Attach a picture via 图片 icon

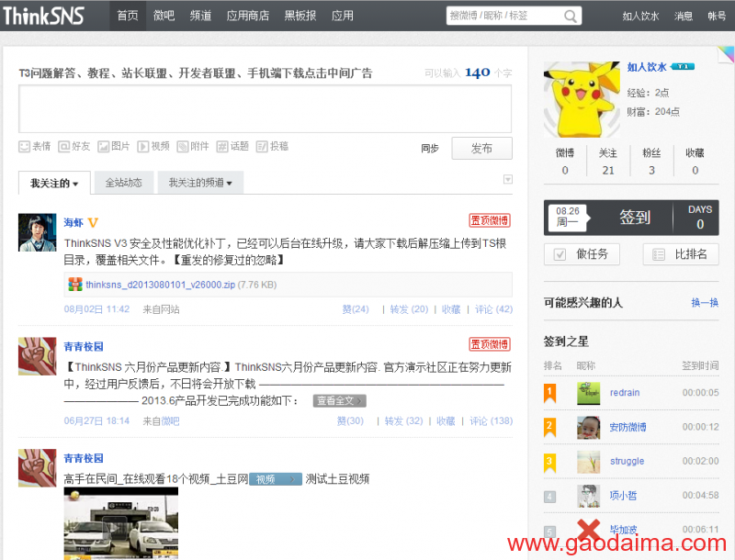pos(103,147)
